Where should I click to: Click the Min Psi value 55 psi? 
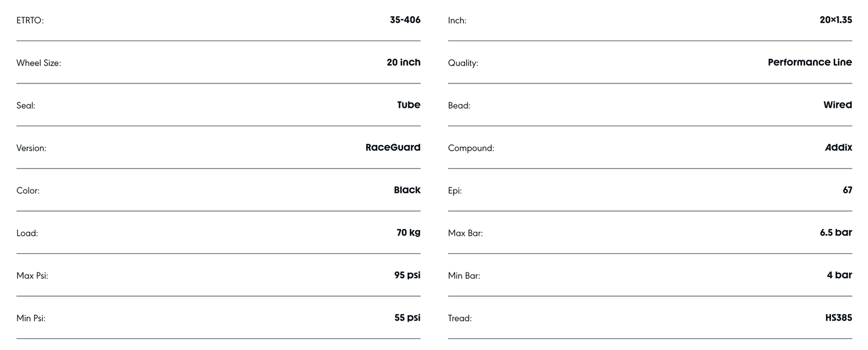point(407,318)
